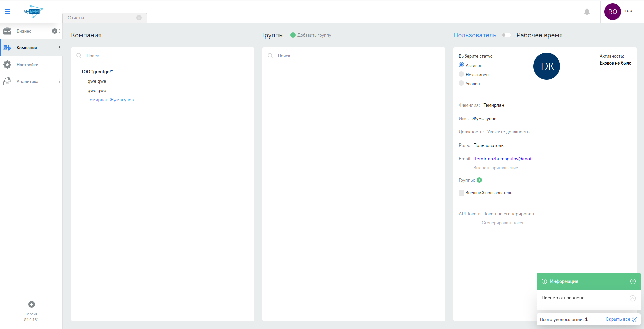Click the plus icon above Версия
The width and height of the screenshot is (644, 329).
tap(32, 304)
